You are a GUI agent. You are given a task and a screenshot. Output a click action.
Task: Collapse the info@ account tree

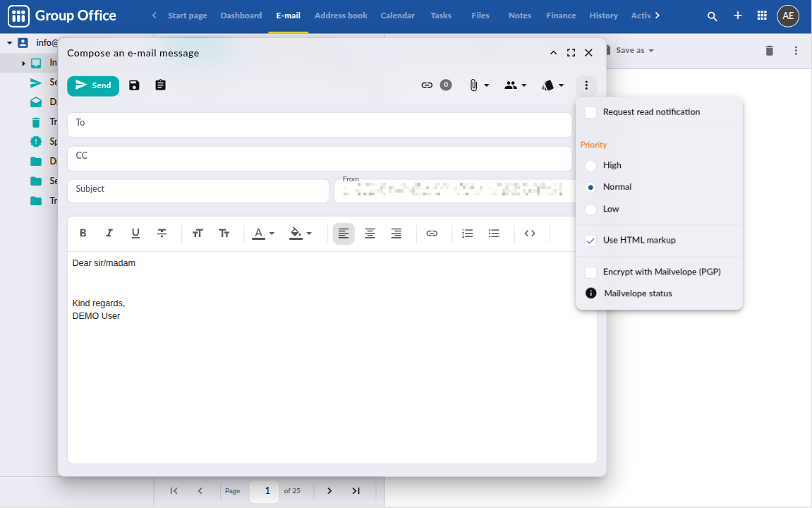pyautogui.click(x=9, y=43)
